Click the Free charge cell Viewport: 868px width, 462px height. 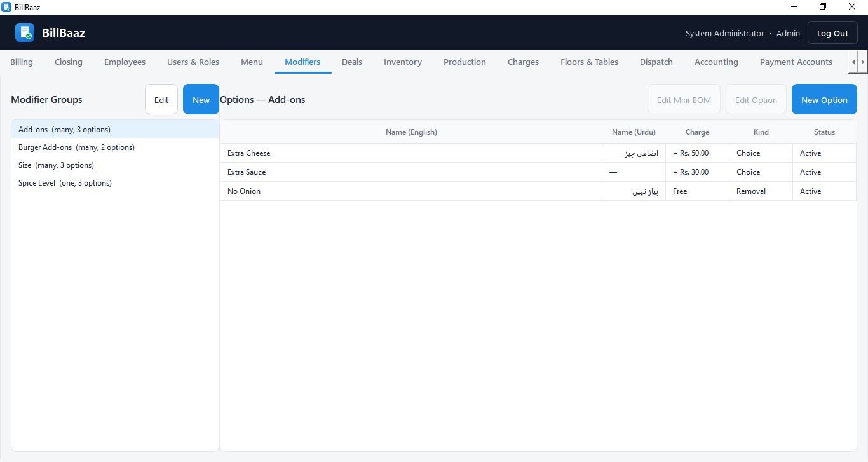pyautogui.click(x=697, y=191)
